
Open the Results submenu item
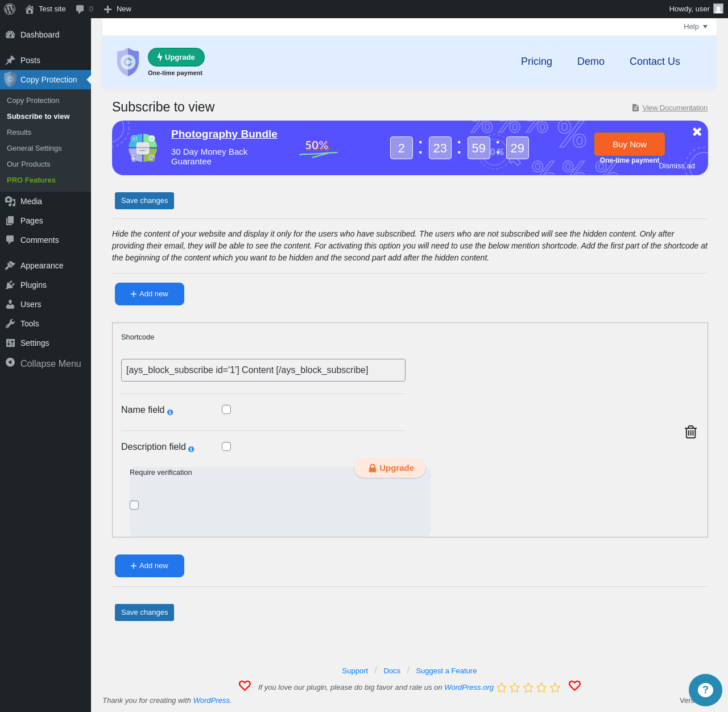click(19, 132)
